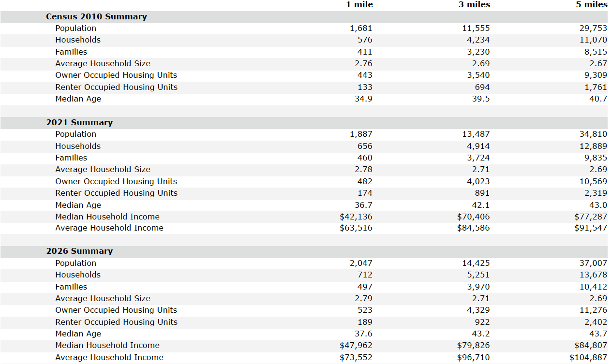Viewport: 611px width, 364px height.
Task: Click the "1 mile" column header
Action: (x=359, y=4)
